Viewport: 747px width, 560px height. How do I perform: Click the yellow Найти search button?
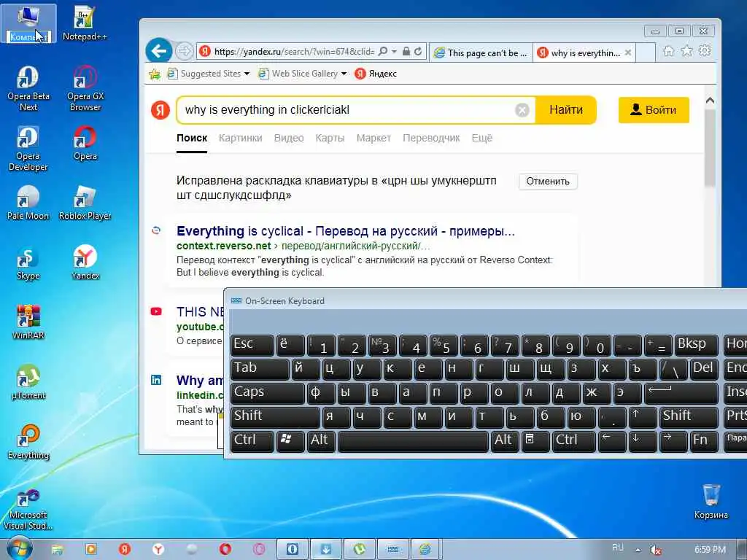[566, 110]
